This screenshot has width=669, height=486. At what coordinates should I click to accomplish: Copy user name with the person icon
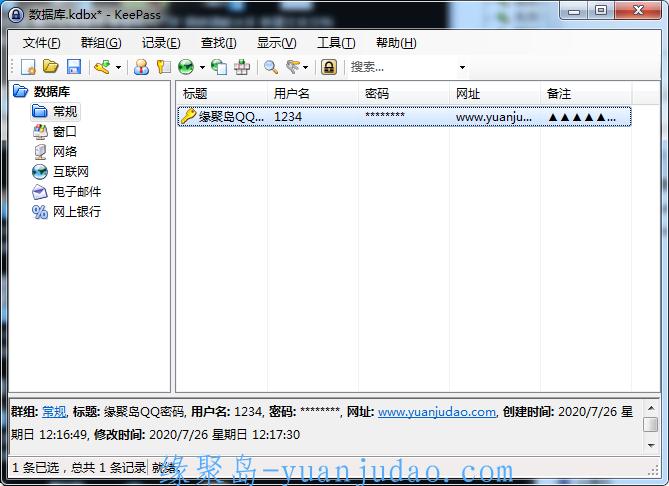coord(141,67)
